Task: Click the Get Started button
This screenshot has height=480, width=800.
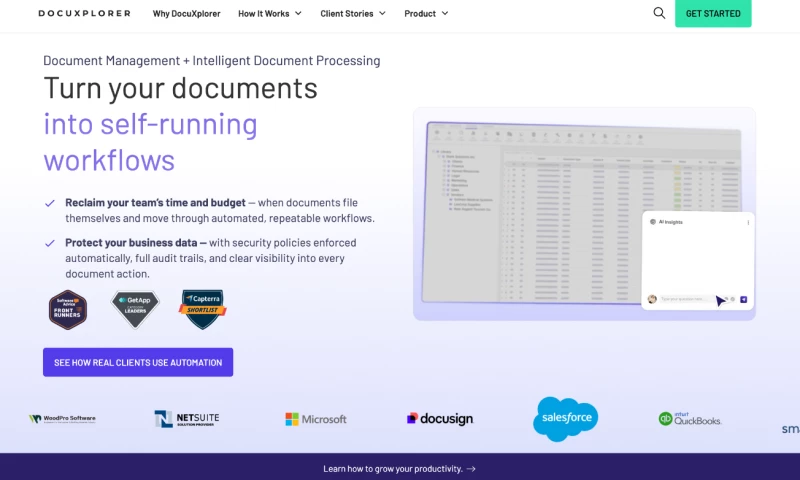Action: (713, 14)
